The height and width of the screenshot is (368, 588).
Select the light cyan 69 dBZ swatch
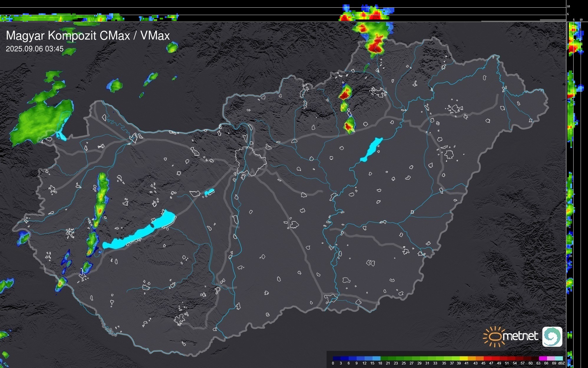[x=559, y=358]
